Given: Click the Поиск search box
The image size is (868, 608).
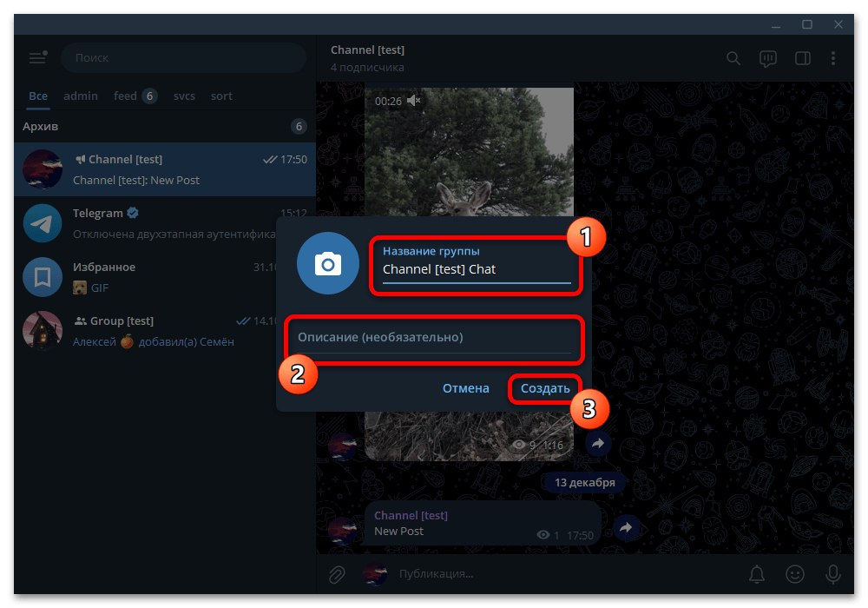Looking at the screenshot, I should point(183,57).
